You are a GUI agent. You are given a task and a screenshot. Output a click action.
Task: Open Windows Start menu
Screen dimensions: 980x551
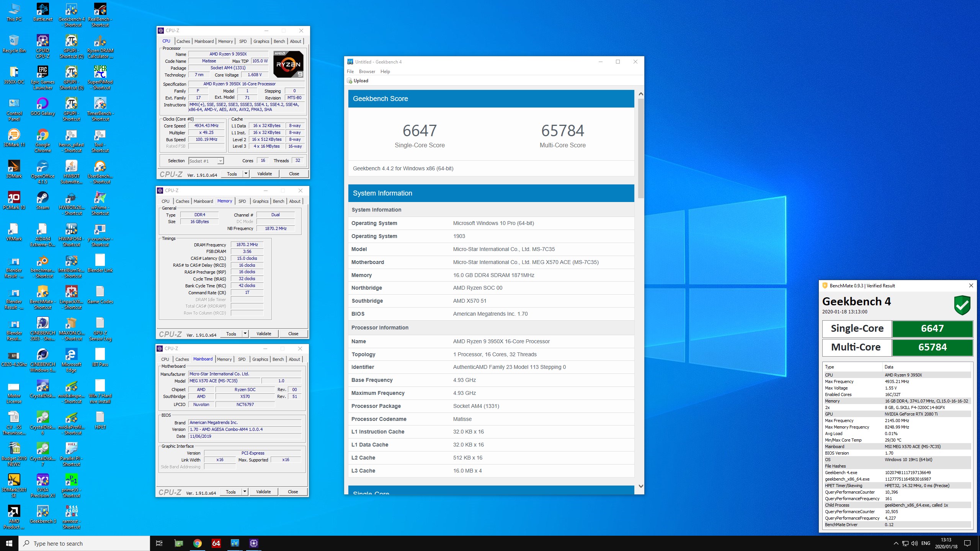[x=9, y=543]
